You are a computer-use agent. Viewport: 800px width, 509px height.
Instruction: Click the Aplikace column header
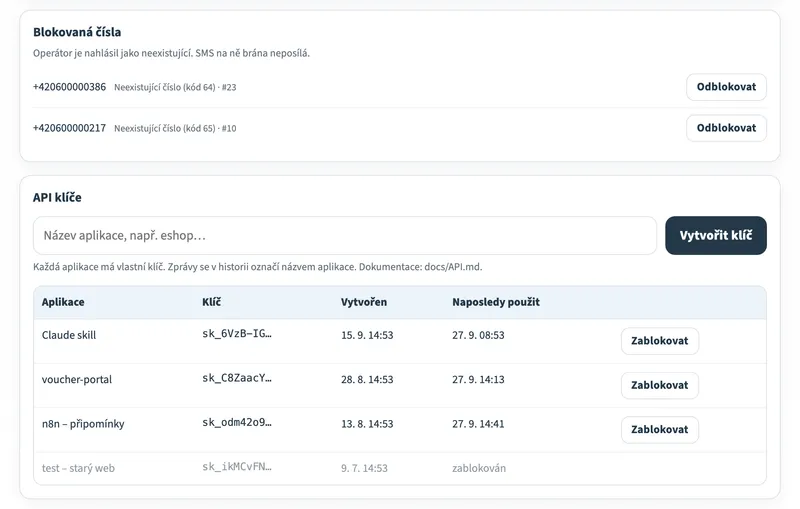[63, 302]
